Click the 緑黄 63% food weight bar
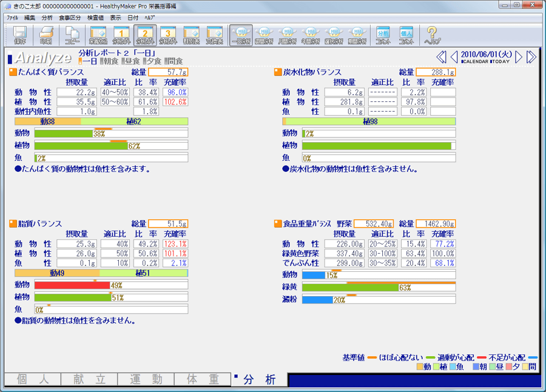 350,288
